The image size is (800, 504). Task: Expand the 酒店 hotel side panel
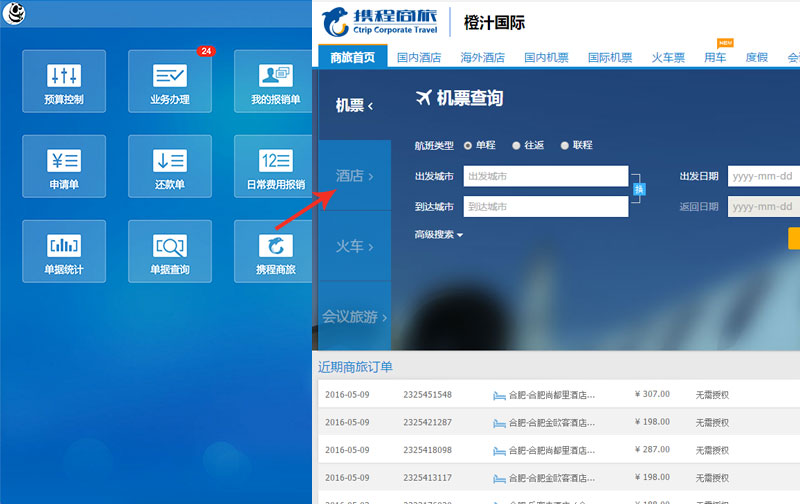[x=355, y=175]
